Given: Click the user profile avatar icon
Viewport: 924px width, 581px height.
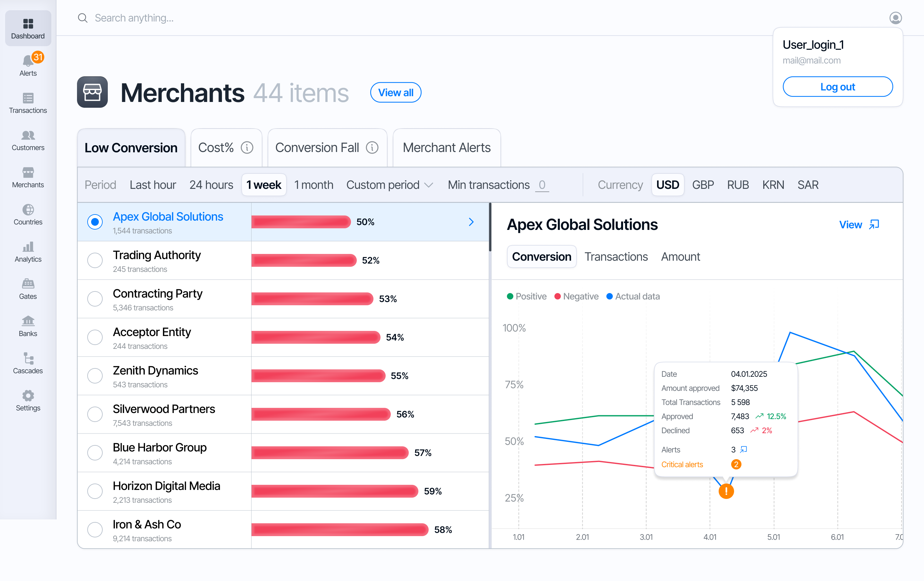Looking at the screenshot, I should coord(895,18).
